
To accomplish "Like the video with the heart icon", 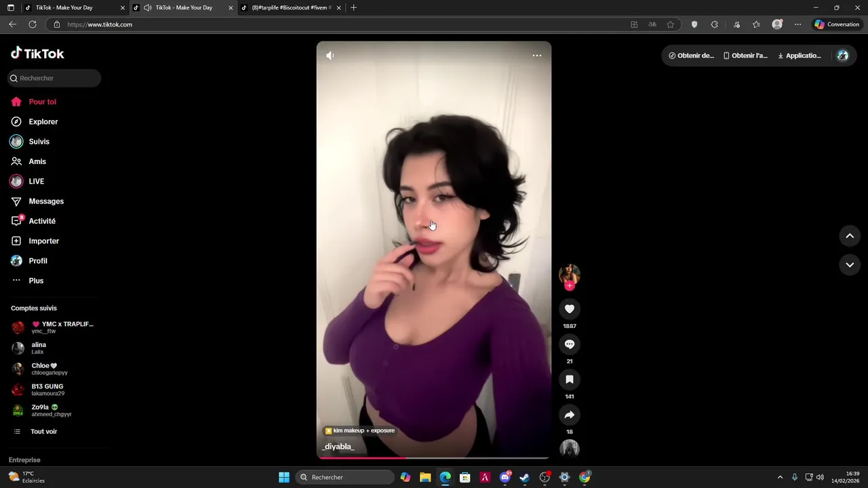I will point(570,309).
